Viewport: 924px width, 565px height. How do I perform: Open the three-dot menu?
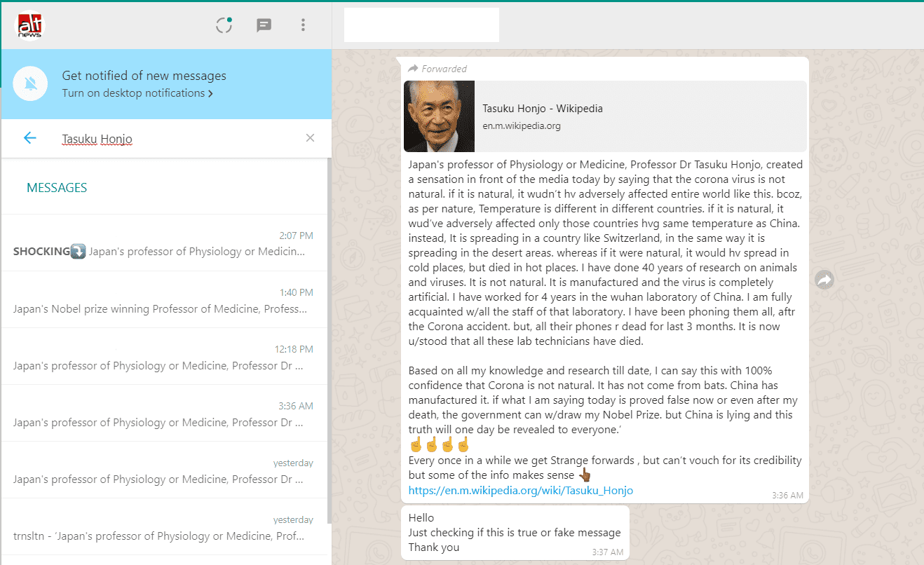(303, 25)
